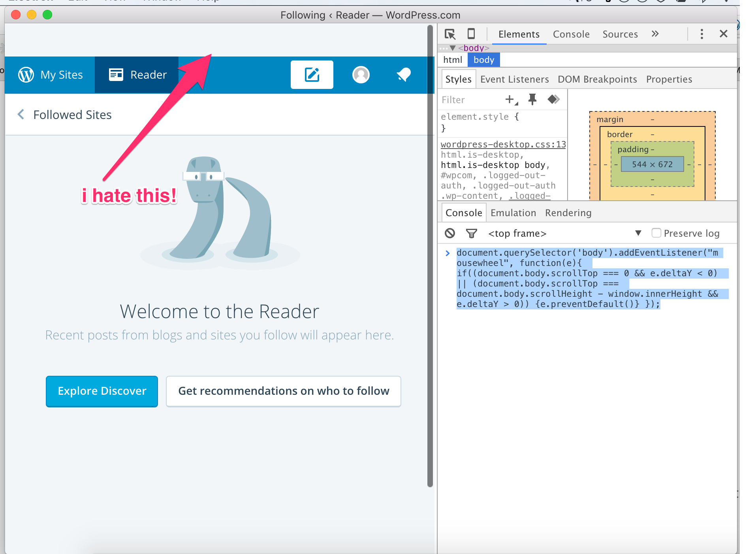Open the user profile avatar icon
Viewport: 756px width, 554px height.
tap(361, 75)
